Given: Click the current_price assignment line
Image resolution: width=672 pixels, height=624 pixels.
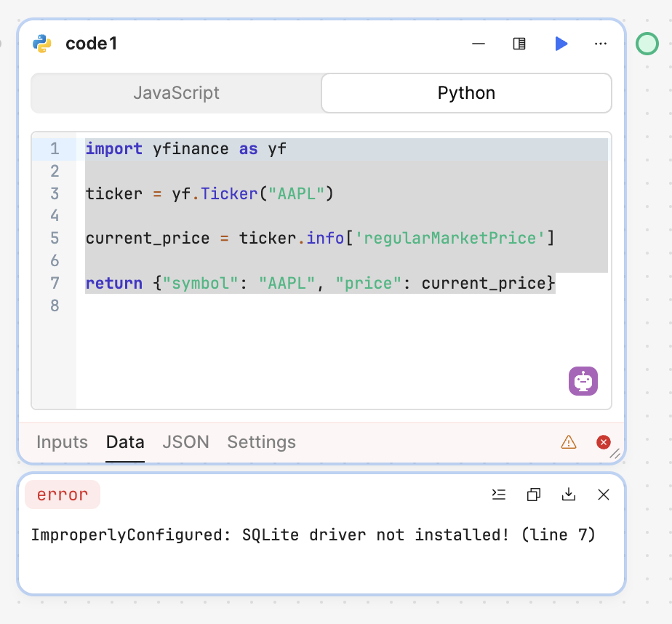Looking at the screenshot, I should tap(320, 239).
